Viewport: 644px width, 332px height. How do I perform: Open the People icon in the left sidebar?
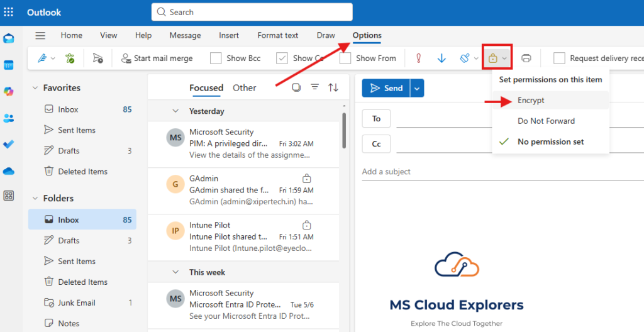[9, 118]
